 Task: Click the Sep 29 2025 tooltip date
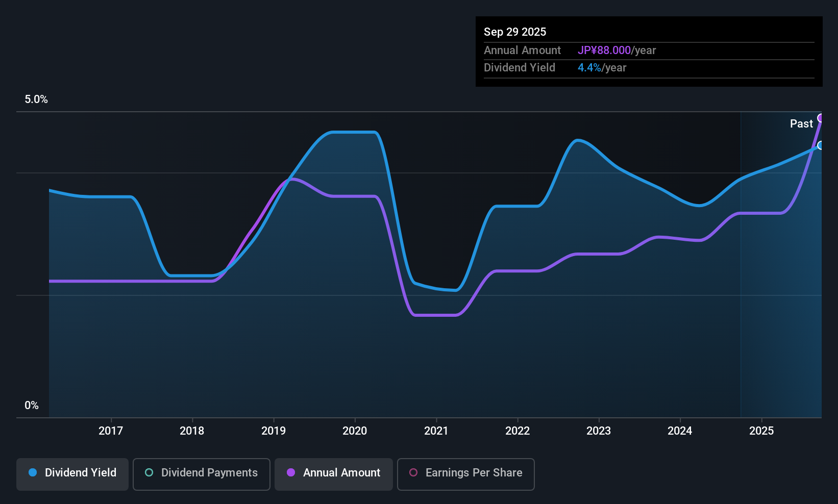pos(515,32)
